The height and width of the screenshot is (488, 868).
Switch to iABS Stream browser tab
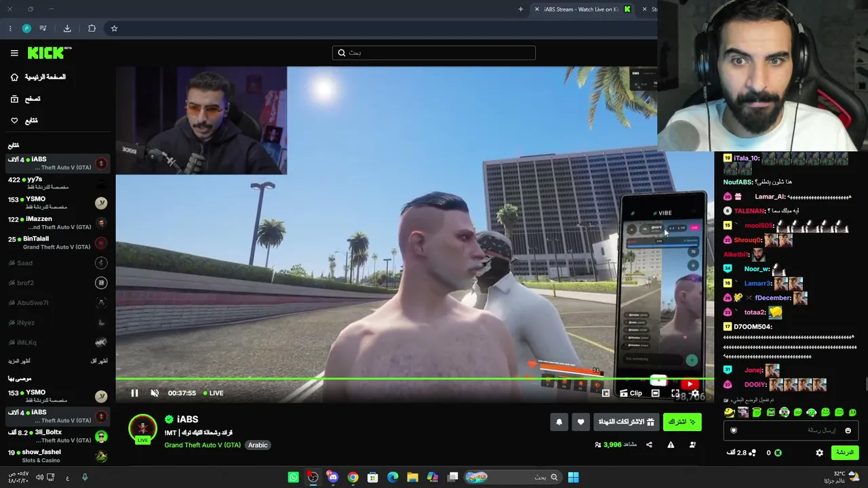[x=580, y=9]
